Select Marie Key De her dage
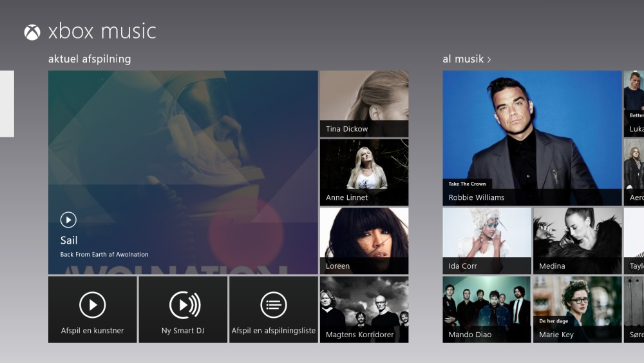644x363 pixels. point(578,309)
